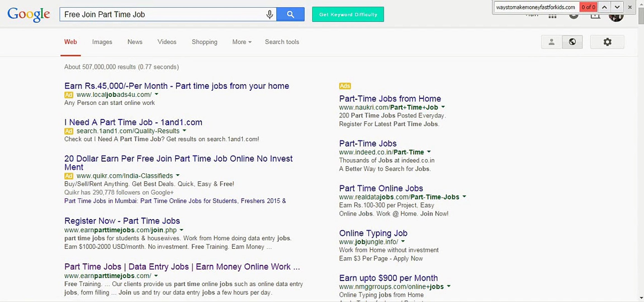Open the Register Now - Part Time Jobs result
644x302 pixels.
pyautogui.click(x=122, y=221)
